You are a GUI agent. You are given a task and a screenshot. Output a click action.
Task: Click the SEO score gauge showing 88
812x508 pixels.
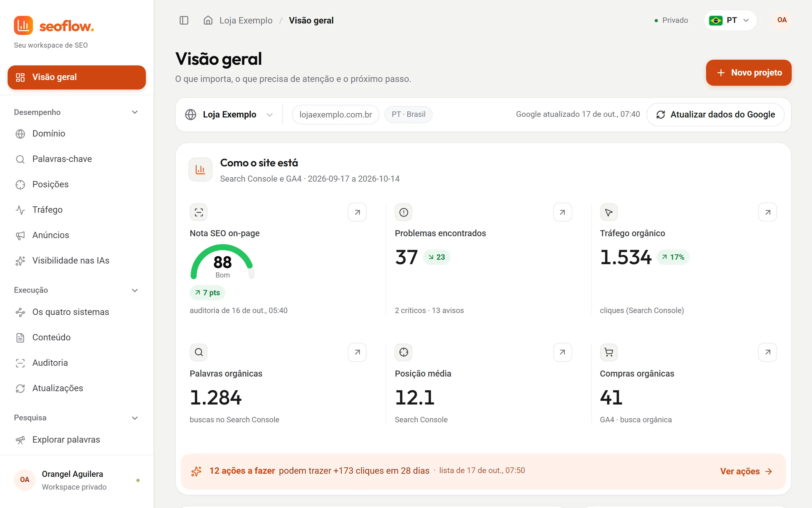tap(222, 262)
